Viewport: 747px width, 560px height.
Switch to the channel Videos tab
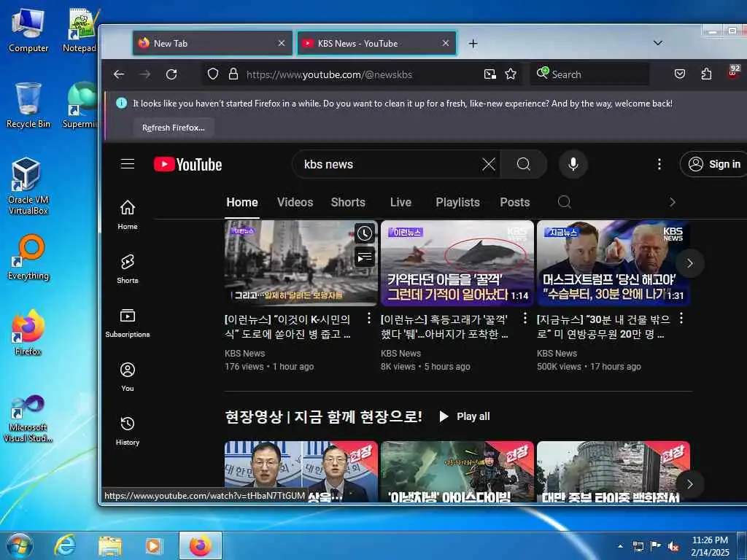(x=295, y=202)
